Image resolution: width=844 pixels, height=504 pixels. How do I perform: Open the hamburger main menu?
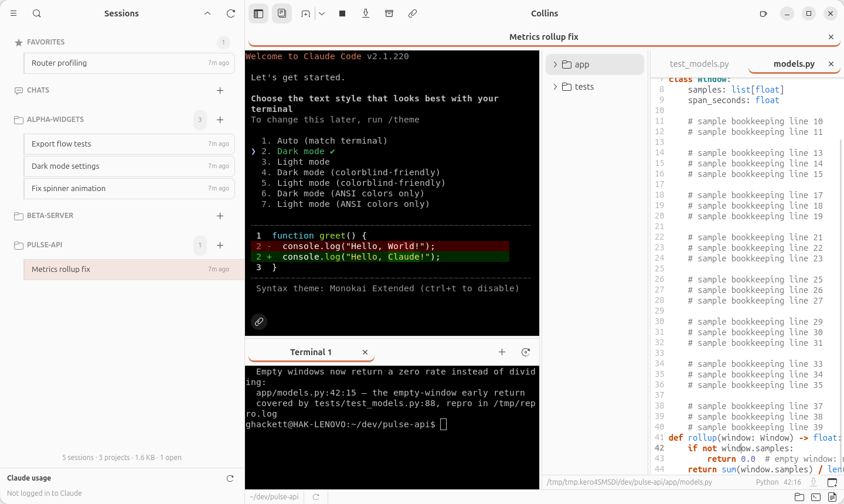13,13
